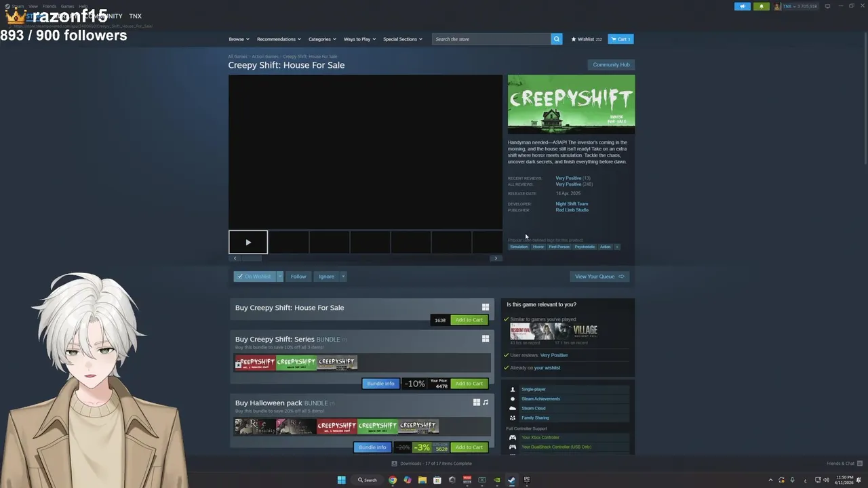Toggle Big Picture mode icon
868x488 pixels.
[827, 6]
